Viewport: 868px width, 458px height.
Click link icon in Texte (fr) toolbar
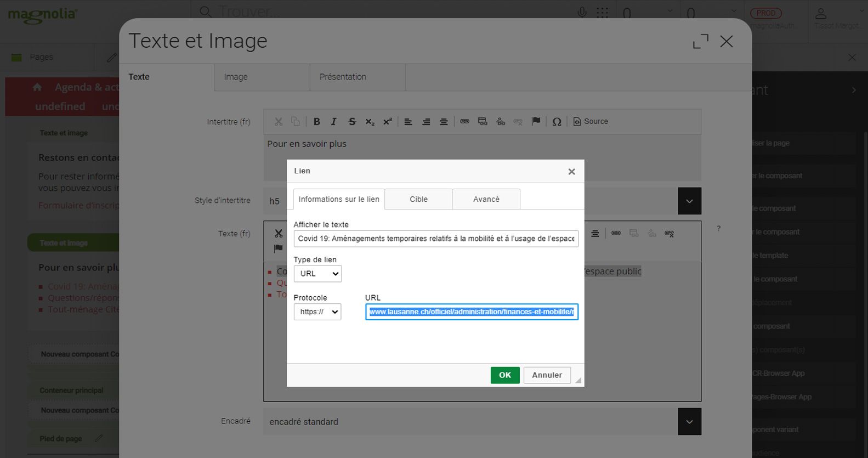coord(616,234)
